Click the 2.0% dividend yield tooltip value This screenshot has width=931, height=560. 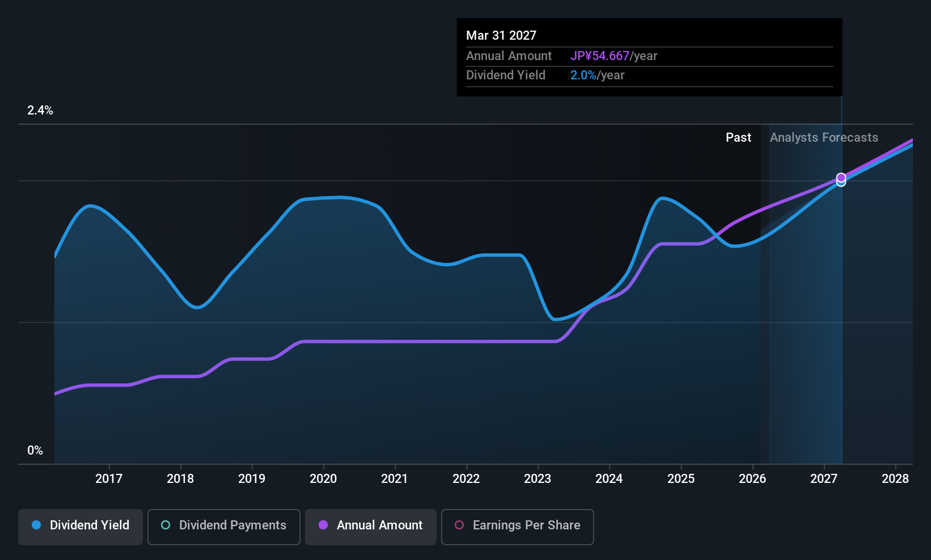(x=583, y=75)
